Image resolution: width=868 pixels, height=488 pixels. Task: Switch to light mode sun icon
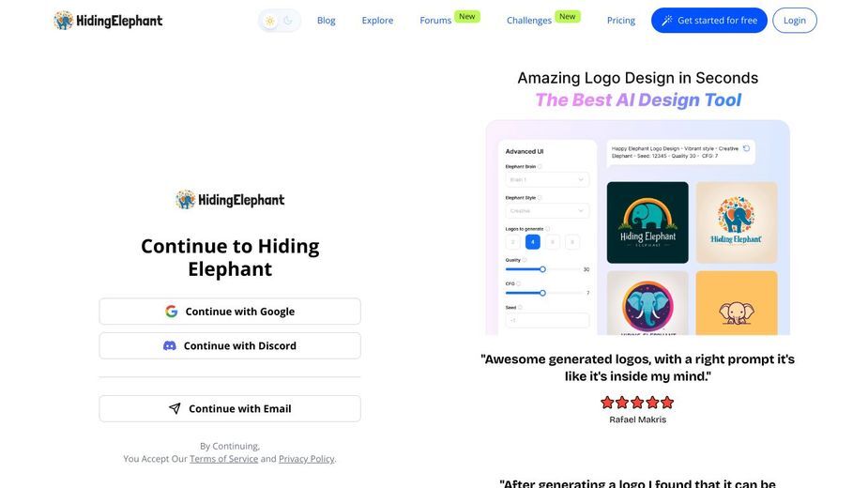270,21
